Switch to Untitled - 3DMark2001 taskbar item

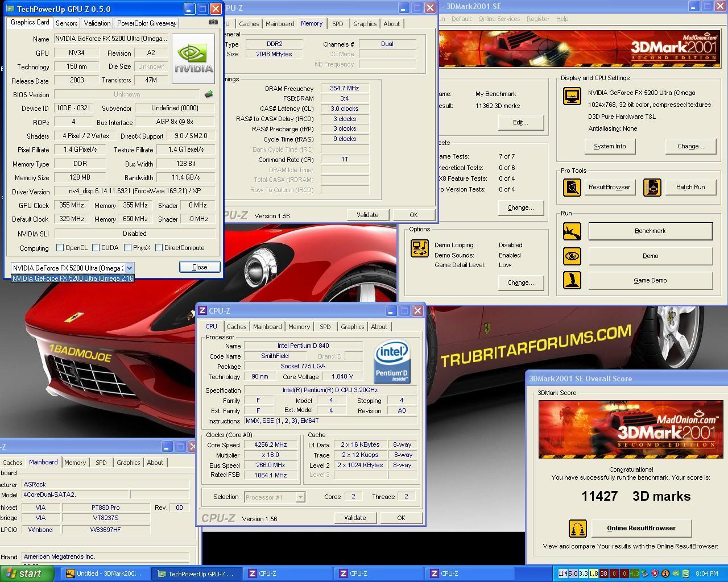point(106,573)
